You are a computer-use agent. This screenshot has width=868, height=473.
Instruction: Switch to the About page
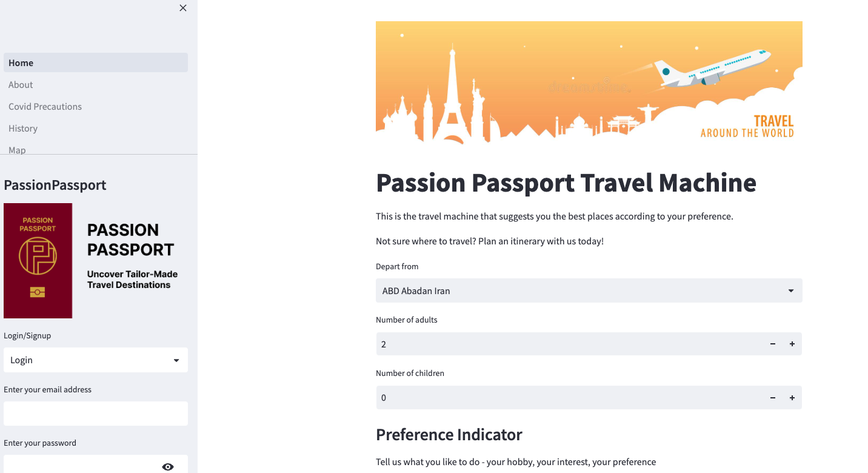tap(21, 84)
